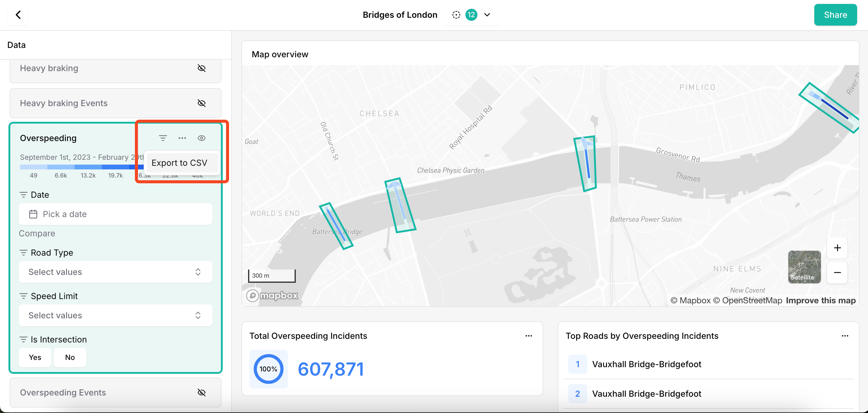Click the Road Type filter icon
Viewport: 868px width, 413px height.
pyautogui.click(x=23, y=253)
